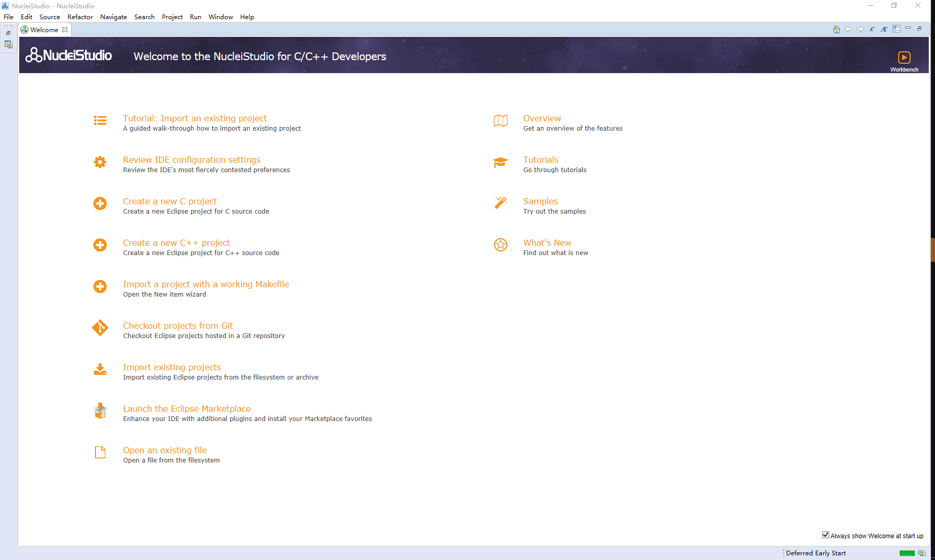The width and height of the screenshot is (935, 560).
Task: Open the Import existing projects link
Action: coord(172,367)
